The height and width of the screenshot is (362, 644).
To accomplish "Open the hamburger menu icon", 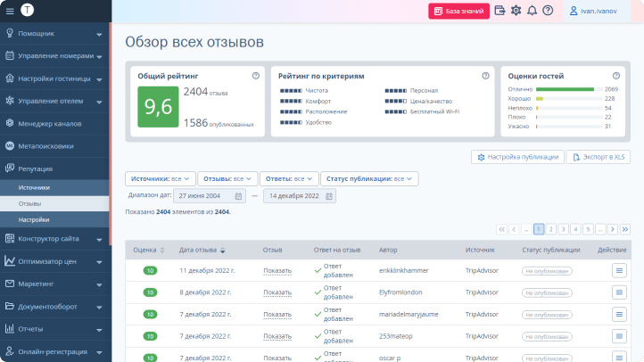I will (10, 11).
